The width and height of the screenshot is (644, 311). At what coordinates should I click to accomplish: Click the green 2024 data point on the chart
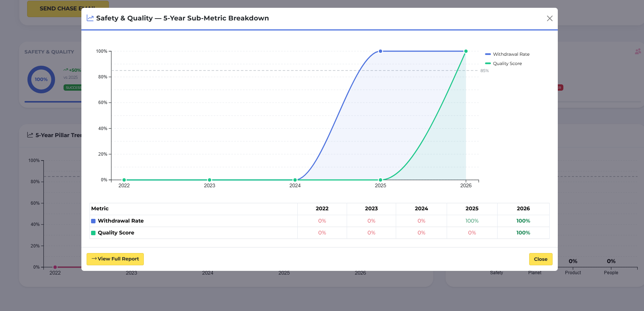(x=295, y=180)
